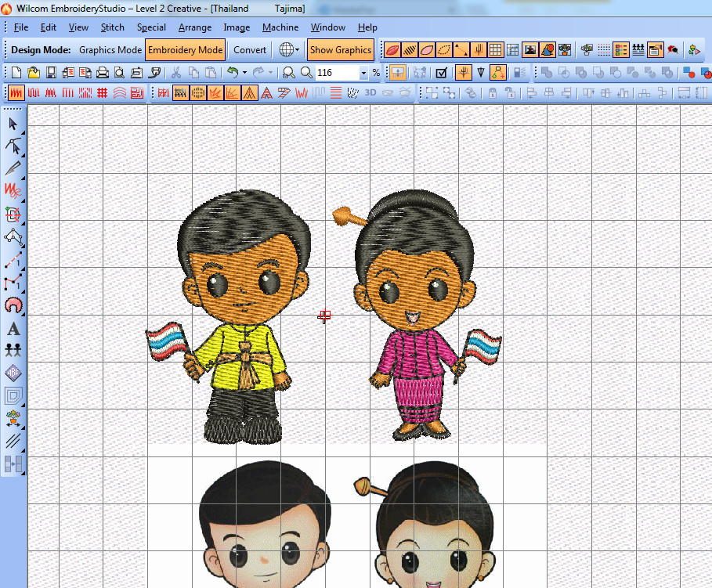Expand the Reshape tool flyout arrow
This screenshot has width=712, height=588.
pos(23,153)
